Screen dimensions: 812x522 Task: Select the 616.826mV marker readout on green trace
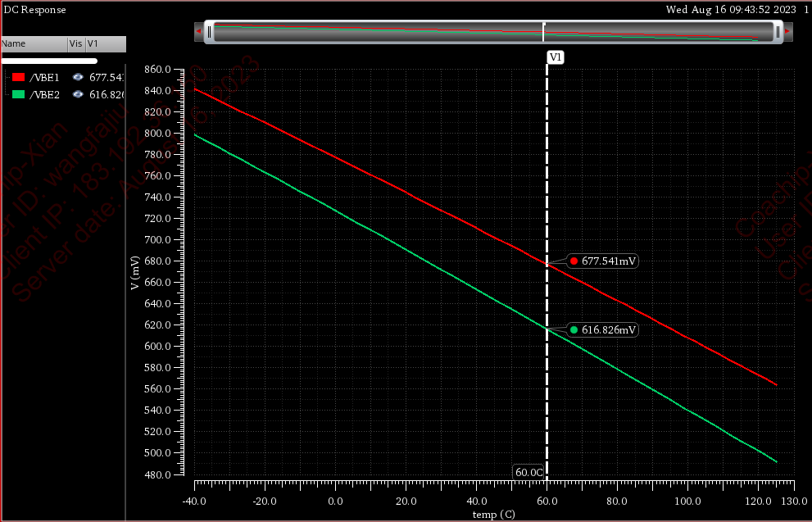point(603,329)
